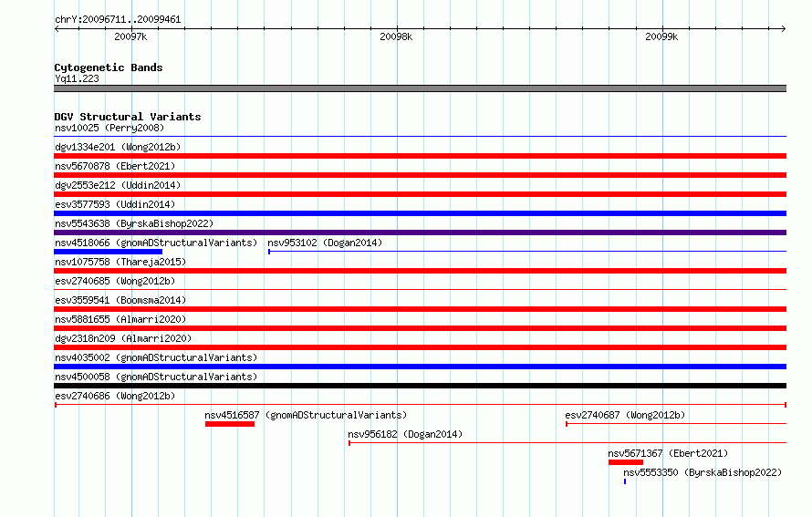Click the nsv4035002 (gnomADStructuralVariants) label
812x517 pixels.
tap(156, 357)
